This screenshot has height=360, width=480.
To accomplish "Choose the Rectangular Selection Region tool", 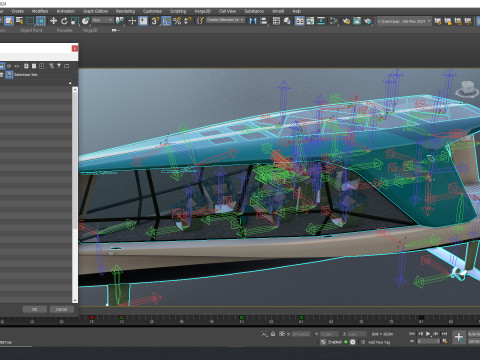I will [30, 21].
